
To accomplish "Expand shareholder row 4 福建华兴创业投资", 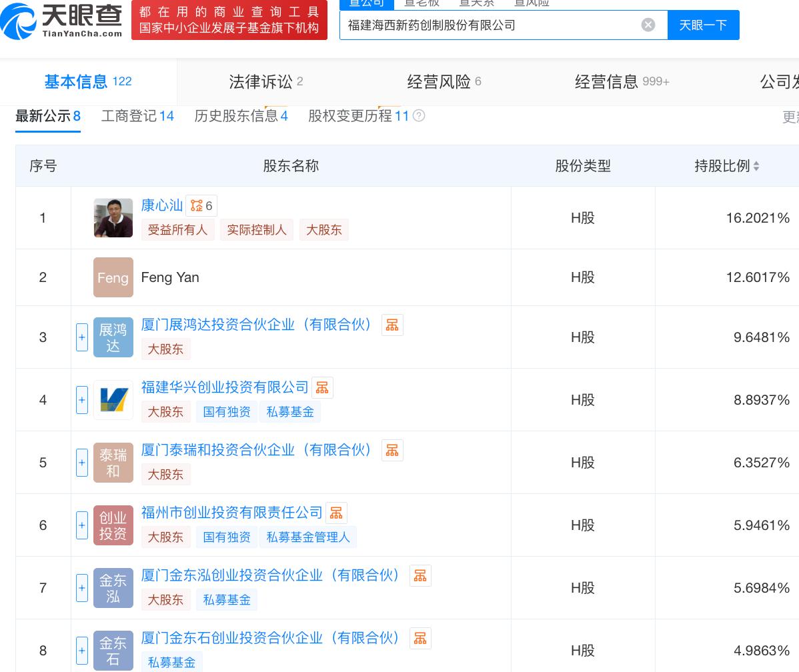I will pyautogui.click(x=82, y=400).
